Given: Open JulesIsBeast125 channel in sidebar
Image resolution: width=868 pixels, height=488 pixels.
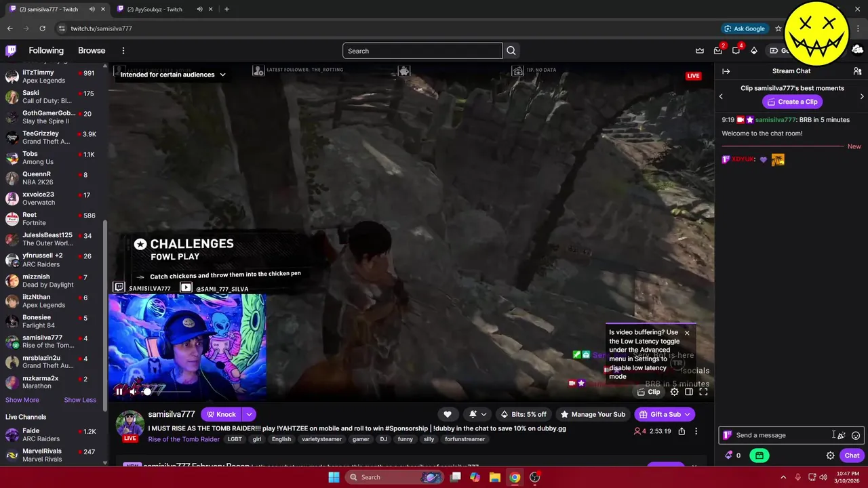Looking at the screenshot, I should [53, 239].
